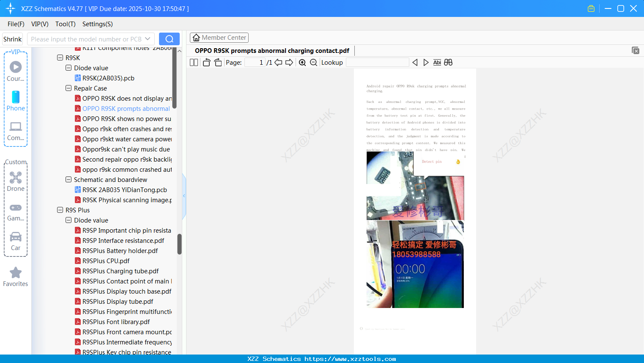
Task: Open oppo r9sk common crashed PDF
Action: click(123, 169)
